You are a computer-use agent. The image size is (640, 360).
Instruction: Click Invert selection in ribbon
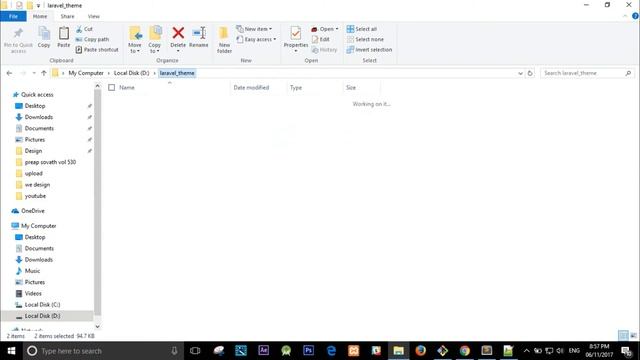(x=369, y=49)
